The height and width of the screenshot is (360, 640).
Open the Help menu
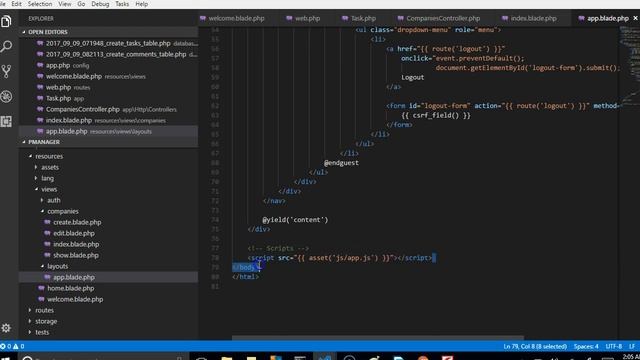(141, 4)
